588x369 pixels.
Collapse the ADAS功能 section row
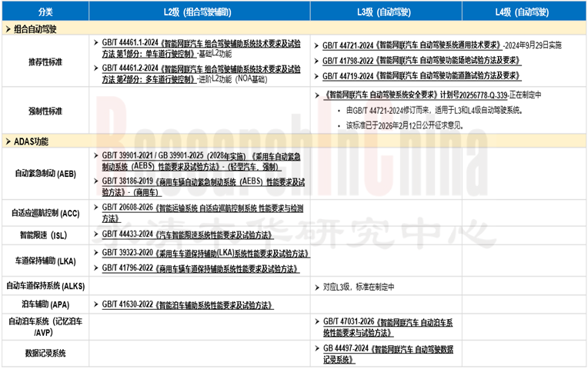coord(294,141)
